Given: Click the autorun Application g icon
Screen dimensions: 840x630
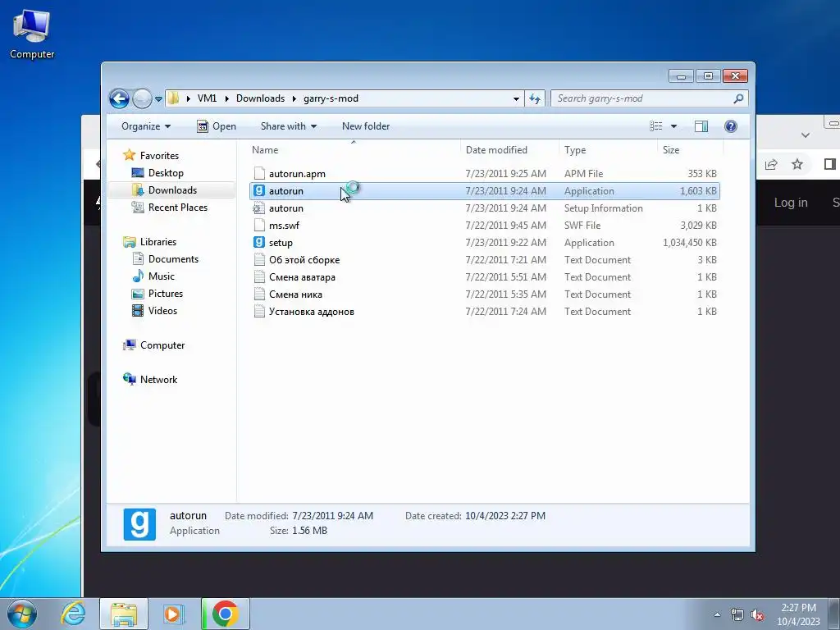Looking at the screenshot, I should pyautogui.click(x=259, y=190).
